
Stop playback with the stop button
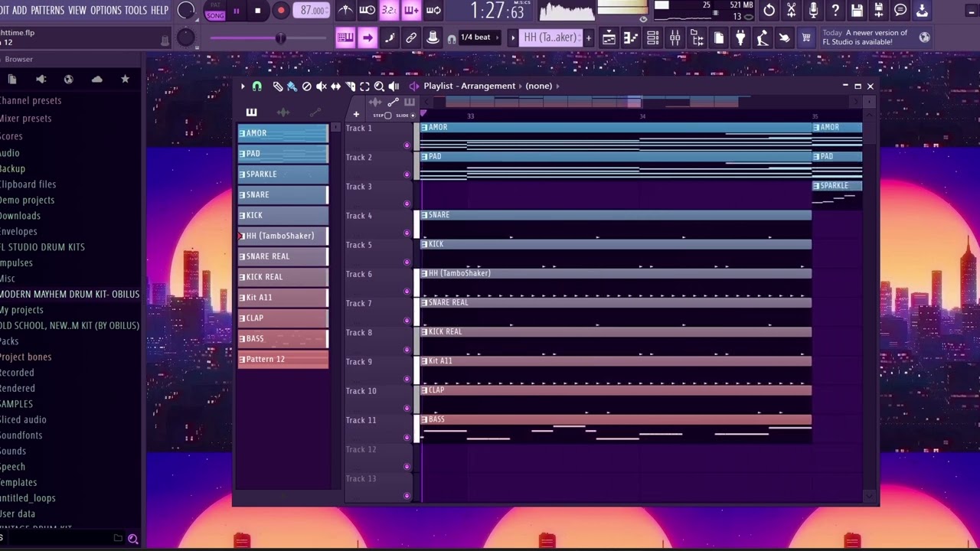point(258,11)
